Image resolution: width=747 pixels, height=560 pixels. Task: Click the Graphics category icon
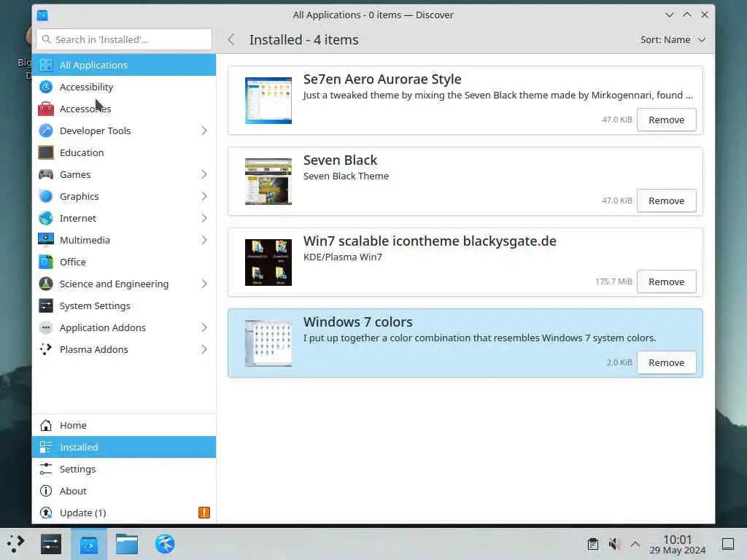pos(46,196)
